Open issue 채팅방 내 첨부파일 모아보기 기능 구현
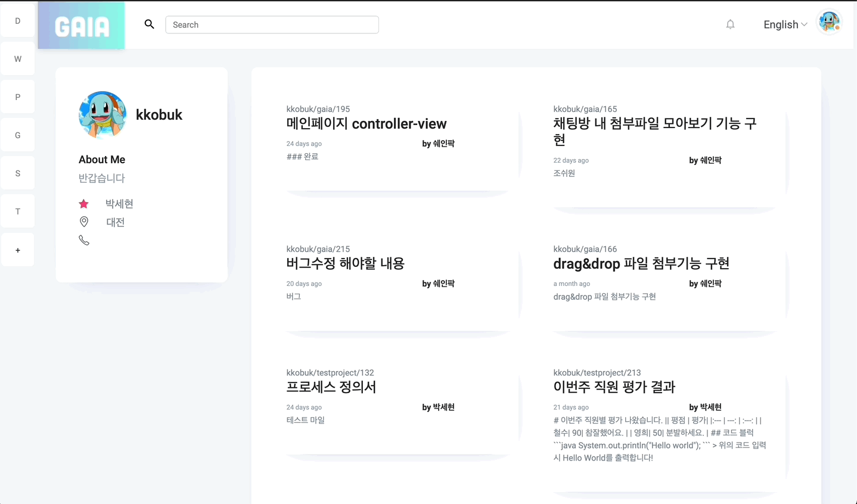 click(x=655, y=132)
